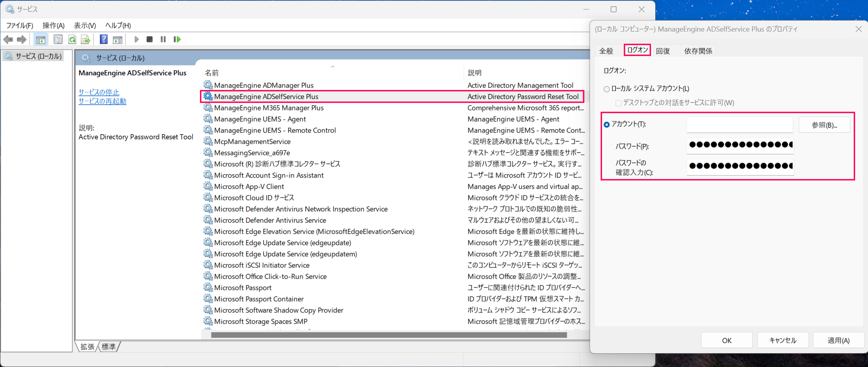Screen dimensions: 868x367
Task: Click gear icon of Microsoft Edge Elevation Service
Action: tap(208, 231)
